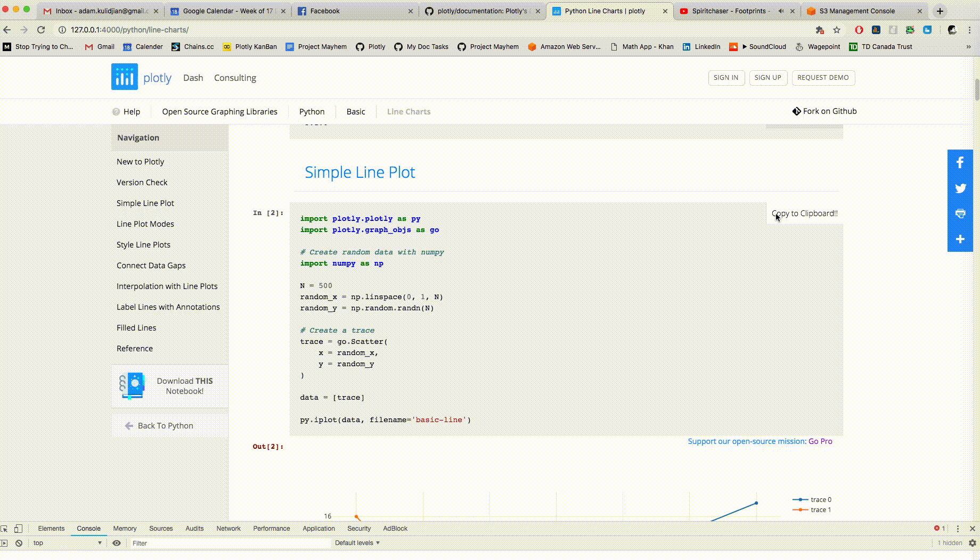Navigate to Filled Lines section

[x=136, y=328]
